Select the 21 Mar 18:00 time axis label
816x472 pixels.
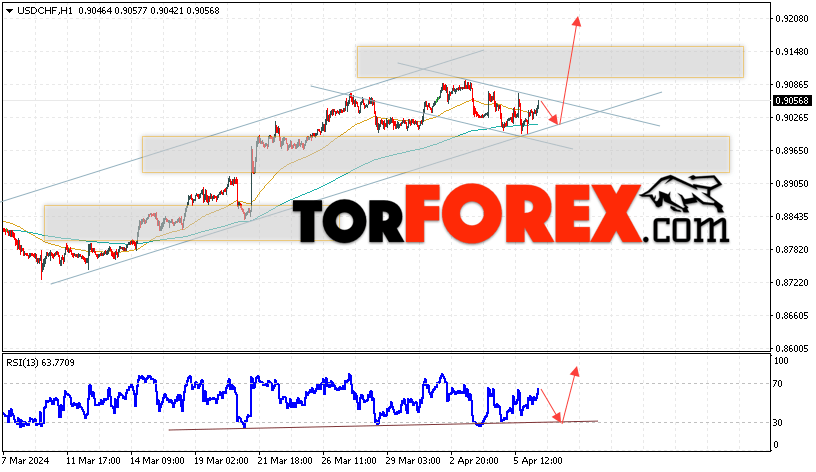(x=285, y=461)
